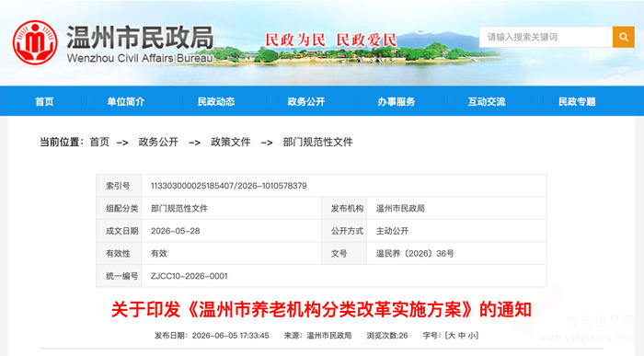This screenshot has width=644, height=356.
Task: Click the orange search magnifier button
Action: (x=624, y=37)
